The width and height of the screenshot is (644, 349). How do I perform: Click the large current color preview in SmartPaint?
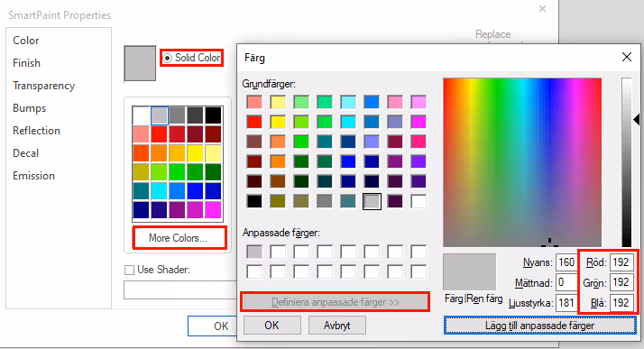[140, 63]
